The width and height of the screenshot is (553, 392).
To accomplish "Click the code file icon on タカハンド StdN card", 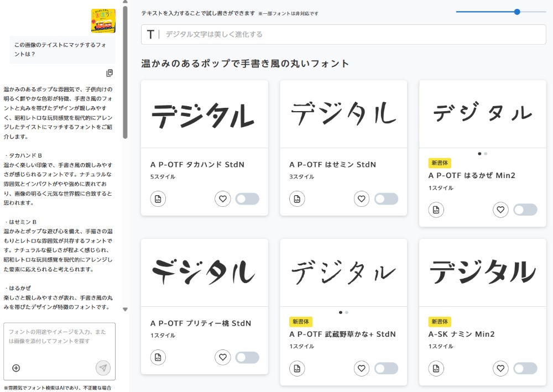I will click(x=158, y=199).
